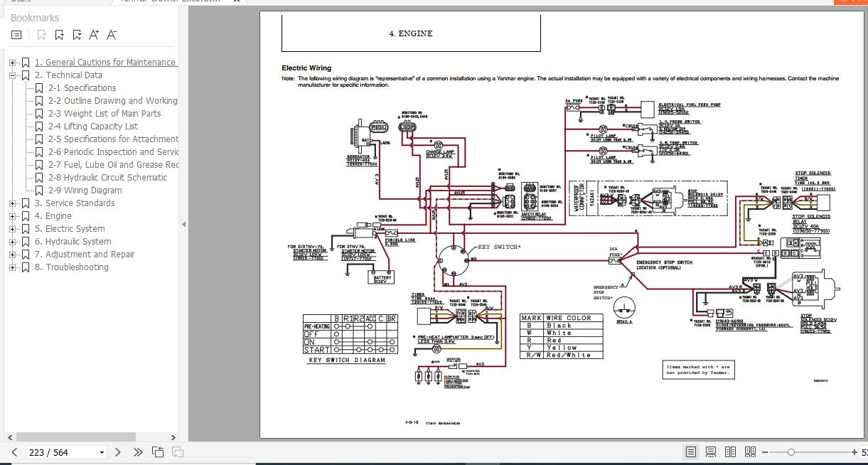Viewport: 868px width, 465px height.
Task: Expand the 5. Electric System bookmark node
Action: pyautogui.click(x=12, y=229)
